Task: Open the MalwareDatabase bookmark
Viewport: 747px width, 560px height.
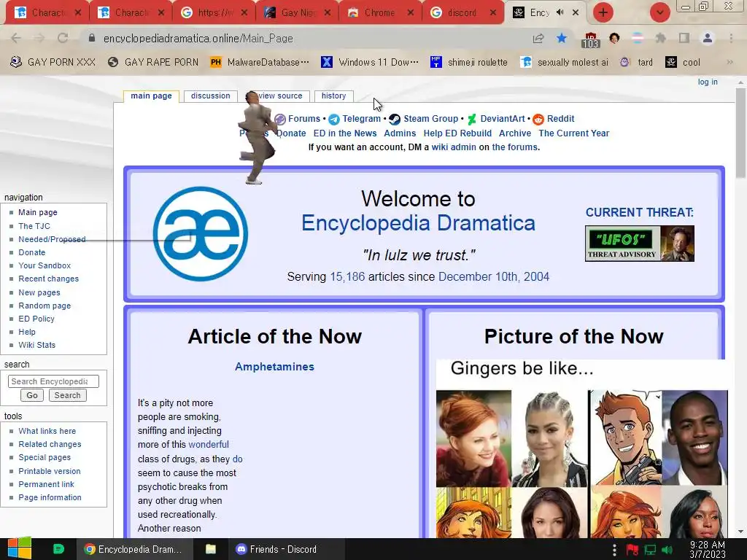Action: [x=260, y=62]
